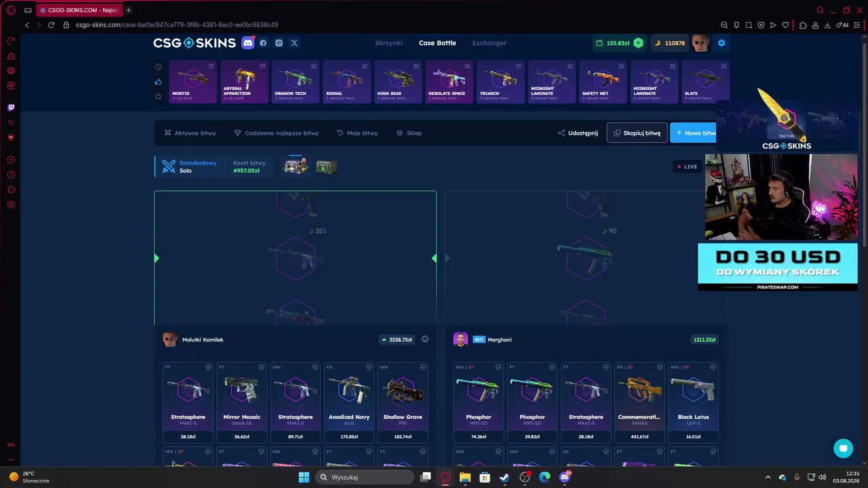This screenshot has height=488, width=868.
Task: Click the shield icon on Anodized Navy card
Action: click(368, 367)
